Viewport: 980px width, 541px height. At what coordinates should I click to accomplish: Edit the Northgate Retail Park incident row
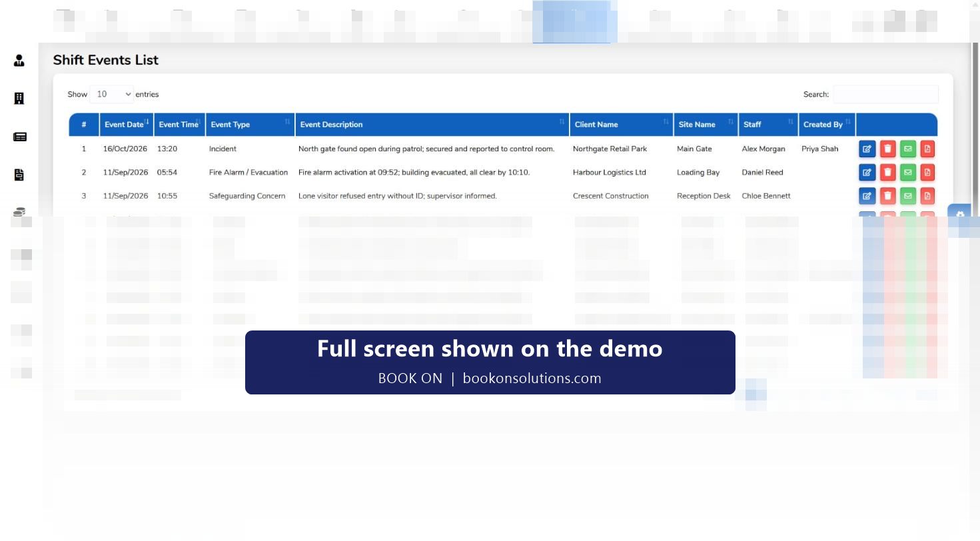coord(867,149)
